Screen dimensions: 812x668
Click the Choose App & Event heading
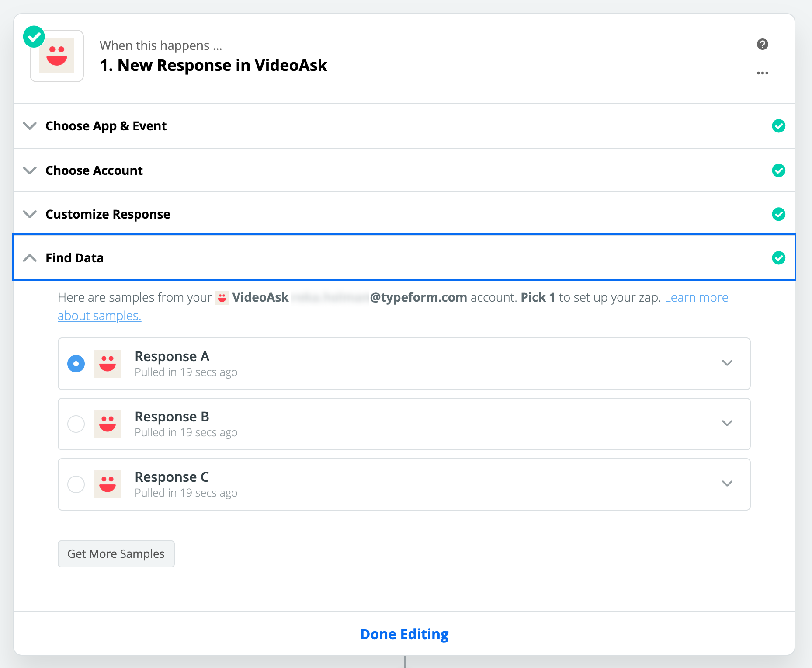coord(106,126)
